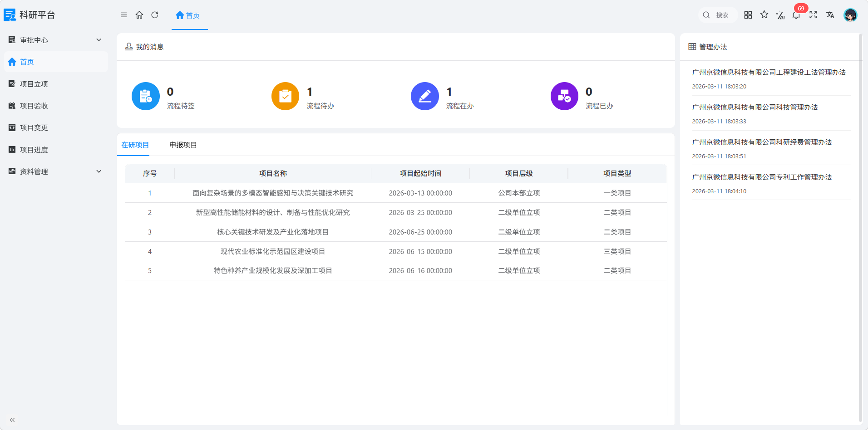
Task: Click 现代农业标准化示范园区建设项目 cell
Action: tap(273, 251)
